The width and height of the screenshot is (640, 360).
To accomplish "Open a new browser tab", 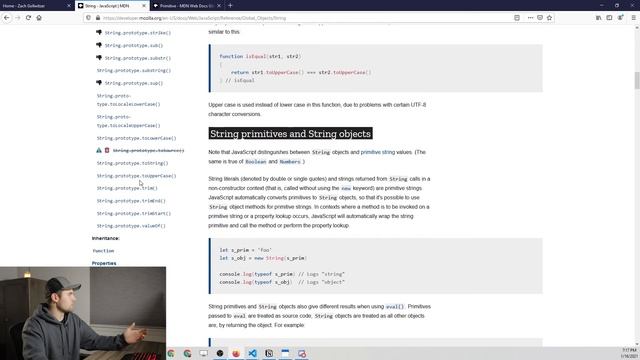I will (x=230, y=6).
